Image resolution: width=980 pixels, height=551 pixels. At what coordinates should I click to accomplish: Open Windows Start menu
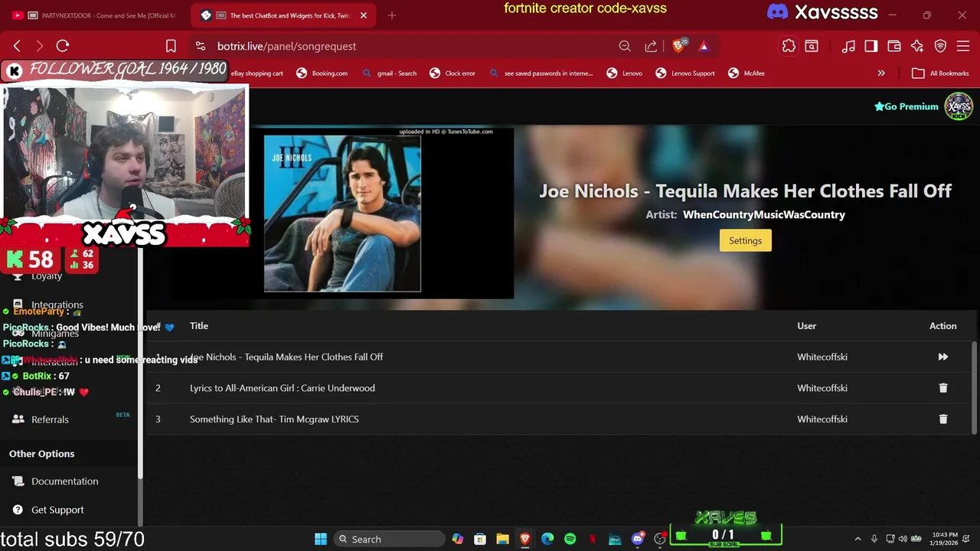tap(321, 539)
